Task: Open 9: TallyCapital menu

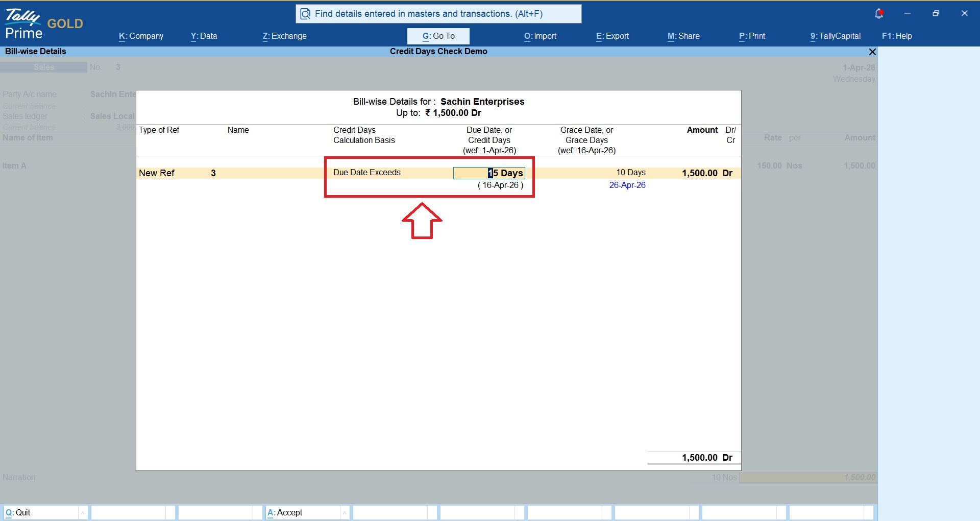Action: coord(836,36)
